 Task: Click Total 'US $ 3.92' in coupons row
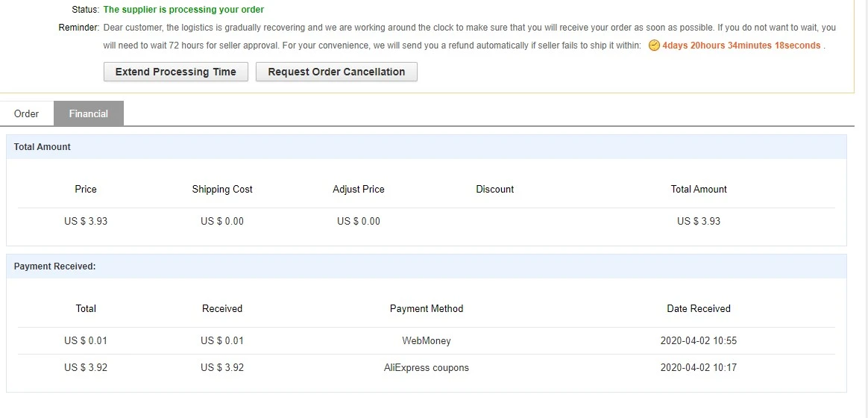[86, 367]
